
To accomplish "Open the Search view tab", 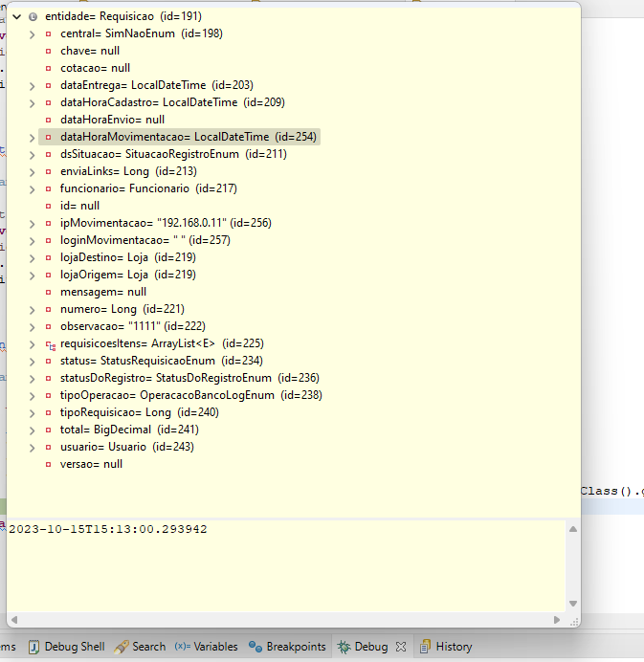I will [140, 647].
